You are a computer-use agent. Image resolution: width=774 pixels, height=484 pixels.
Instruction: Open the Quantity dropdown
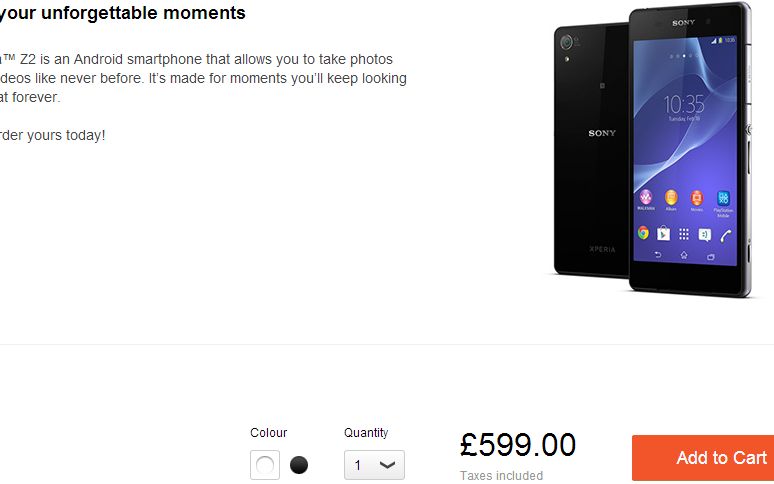pyautogui.click(x=374, y=465)
